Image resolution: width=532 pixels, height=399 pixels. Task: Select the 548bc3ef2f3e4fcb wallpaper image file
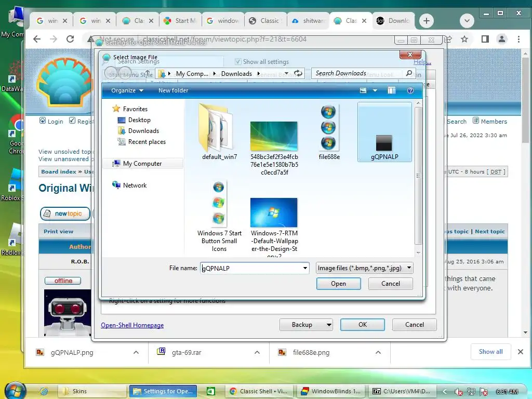click(274, 148)
